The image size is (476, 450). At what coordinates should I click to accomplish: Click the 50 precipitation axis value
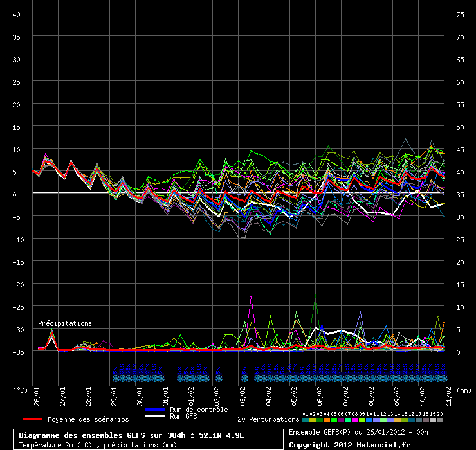(460, 127)
